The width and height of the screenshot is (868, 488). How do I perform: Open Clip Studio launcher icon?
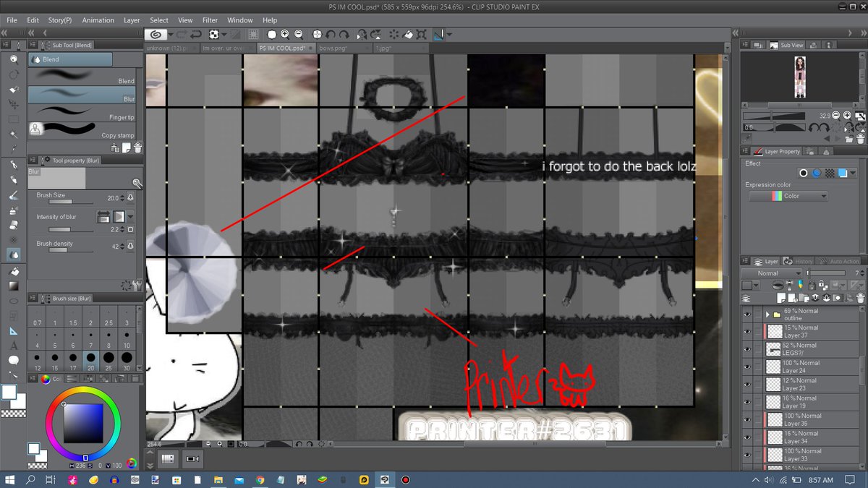156,34
